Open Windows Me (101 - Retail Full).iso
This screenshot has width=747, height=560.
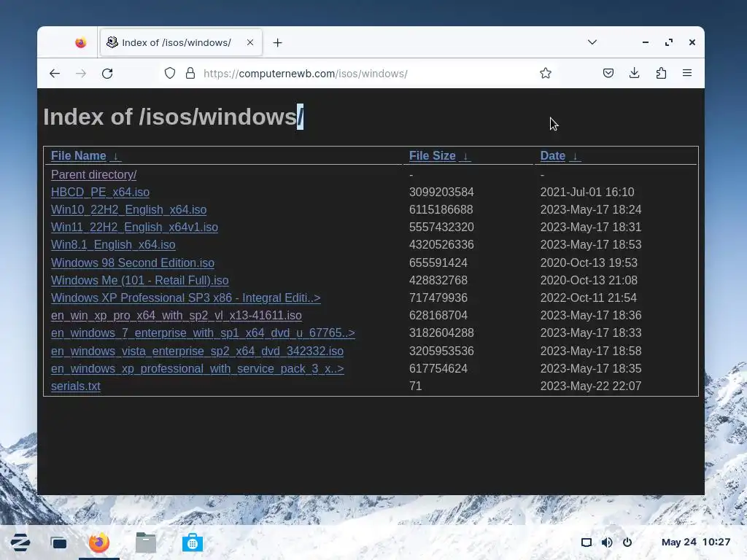tap(139, 281)
